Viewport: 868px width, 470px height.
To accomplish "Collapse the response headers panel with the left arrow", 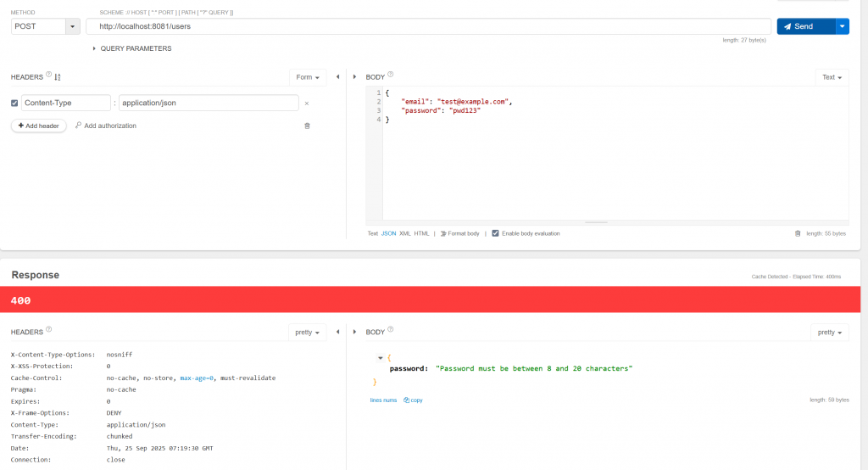I will [x=337, y=332].
